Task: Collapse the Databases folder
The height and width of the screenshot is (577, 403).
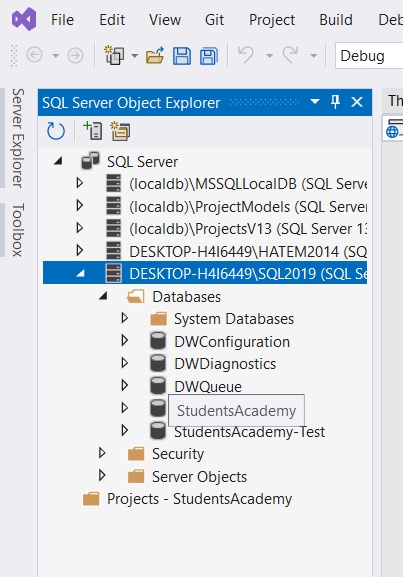Action: point(103,296)
